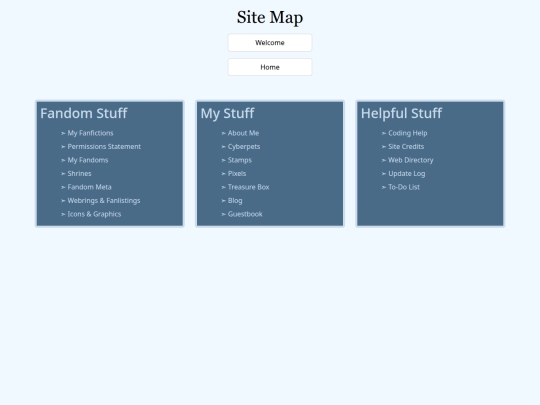Open the Coding Help page
The height and width of the screenshot is (405, 540).
[x=408, y=133]
